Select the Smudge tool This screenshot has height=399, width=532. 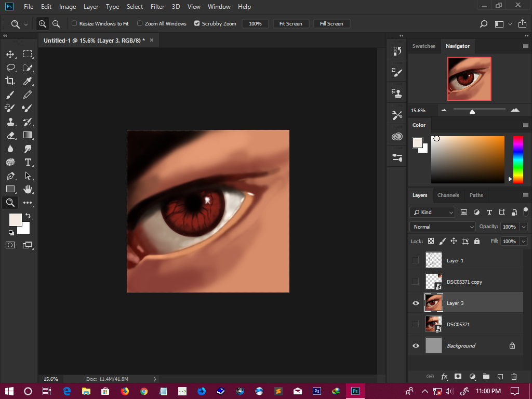pyautogui.click(x=28, y=149)
